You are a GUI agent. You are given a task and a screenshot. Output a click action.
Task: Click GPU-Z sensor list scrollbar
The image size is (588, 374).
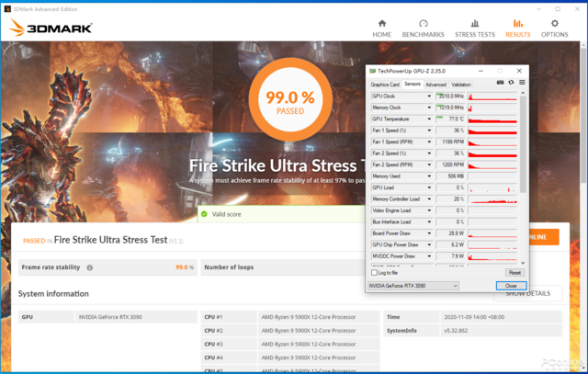tap(523, 144)
